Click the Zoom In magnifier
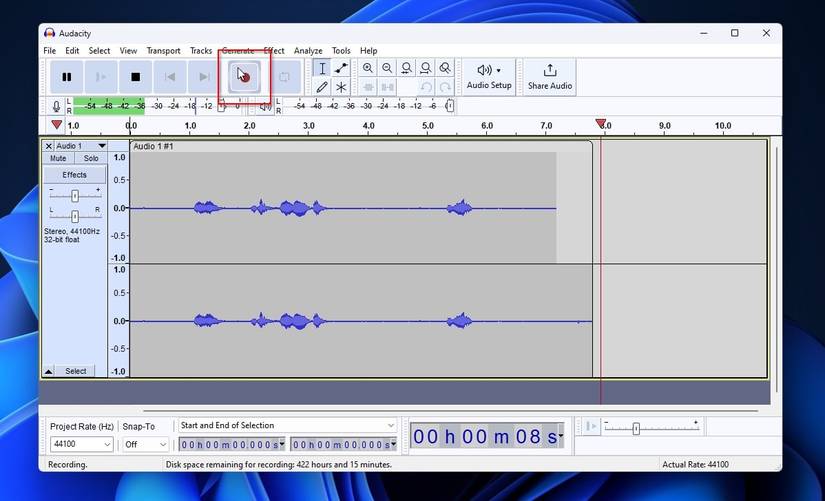The height and width of the screenshot is (501, 825). click(x=368, y=68)
